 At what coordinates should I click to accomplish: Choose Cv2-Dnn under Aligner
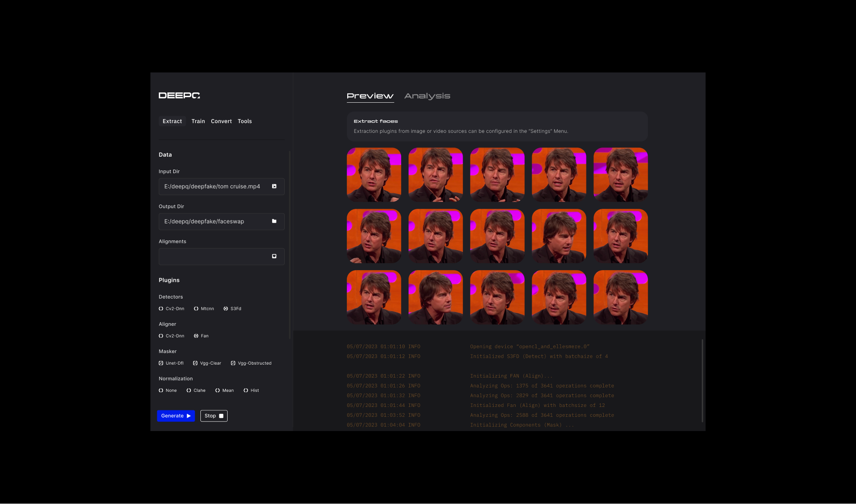[x=161, y=336]
